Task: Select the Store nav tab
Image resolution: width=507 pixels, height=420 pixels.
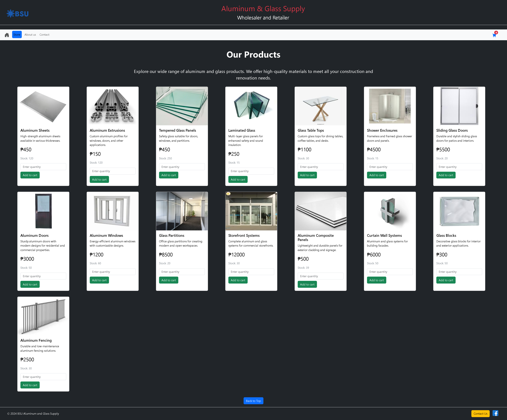Action: [x=17, y=35]
